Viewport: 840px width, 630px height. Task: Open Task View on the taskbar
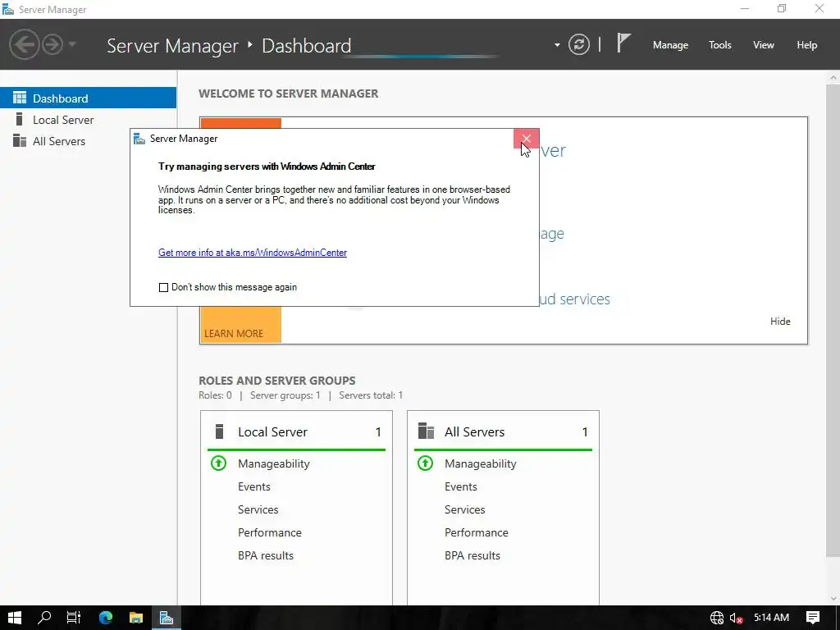click(x=74, y=618)
